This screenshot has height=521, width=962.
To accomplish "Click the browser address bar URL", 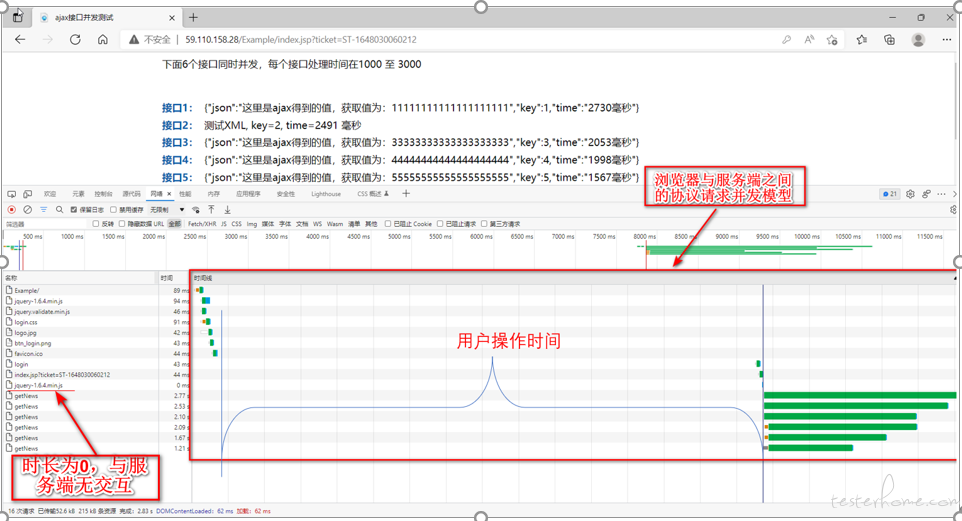I will pos(300,40).
